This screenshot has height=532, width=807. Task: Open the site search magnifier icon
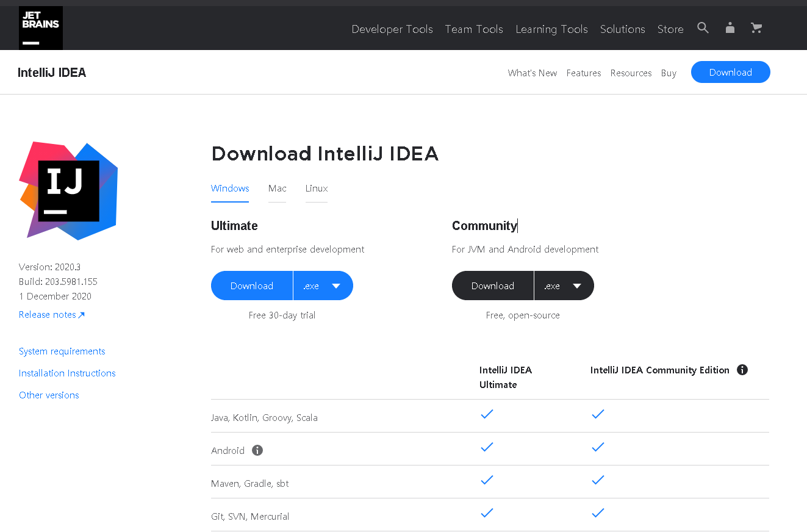pos(703,28)
